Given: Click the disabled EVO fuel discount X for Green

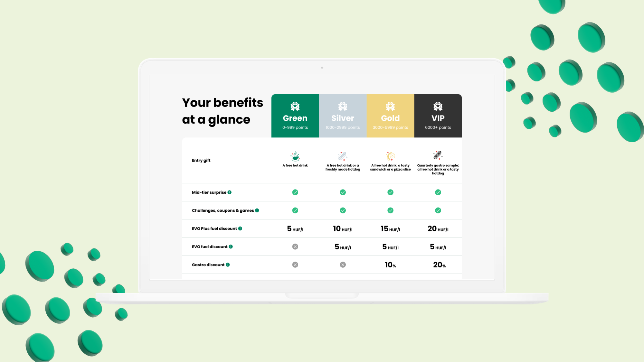Looking at the screenshot, I should pyautogui.click(x=295, y=246).
